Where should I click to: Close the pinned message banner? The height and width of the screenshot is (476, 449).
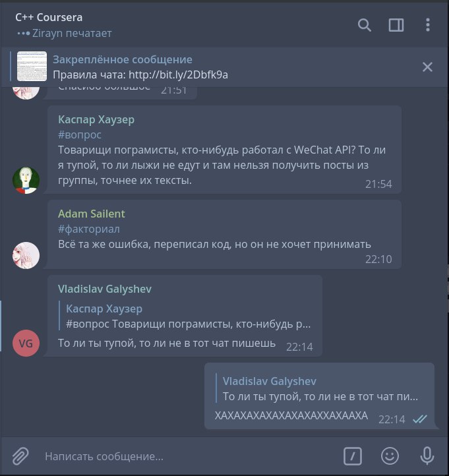(427, 67)
